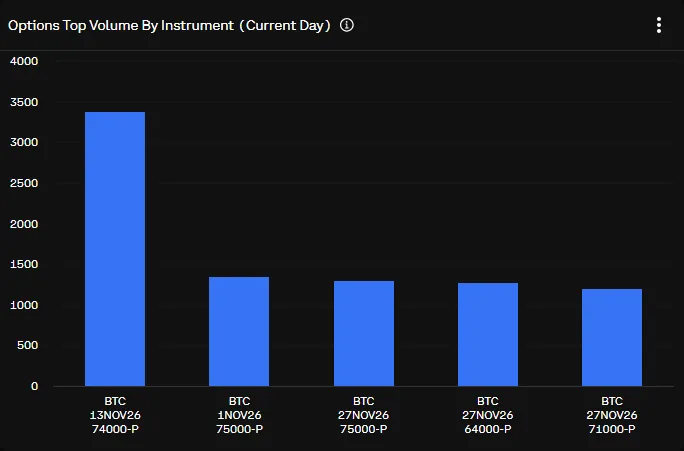Click the 3500 y-axis label

pyautogui.click(x=24, y=102)
